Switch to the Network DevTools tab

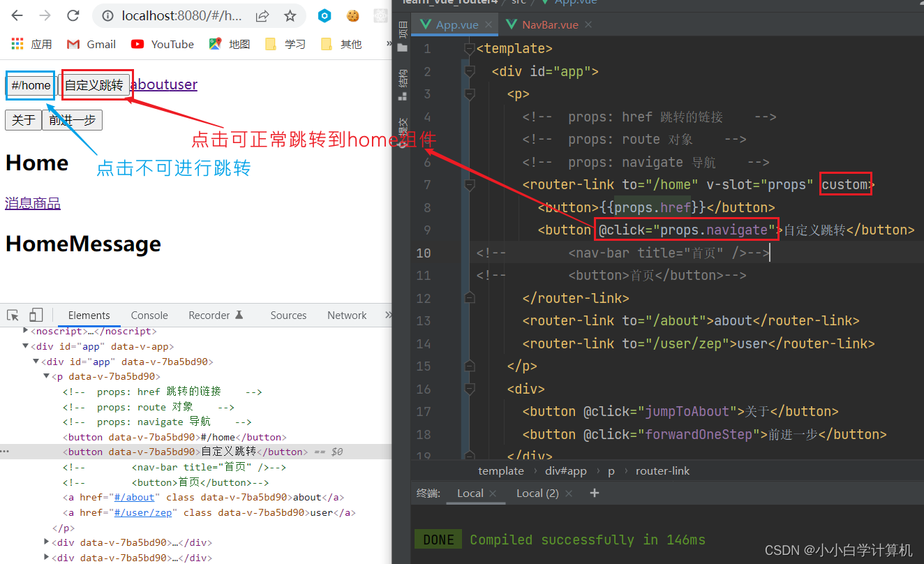click(347, 316)
